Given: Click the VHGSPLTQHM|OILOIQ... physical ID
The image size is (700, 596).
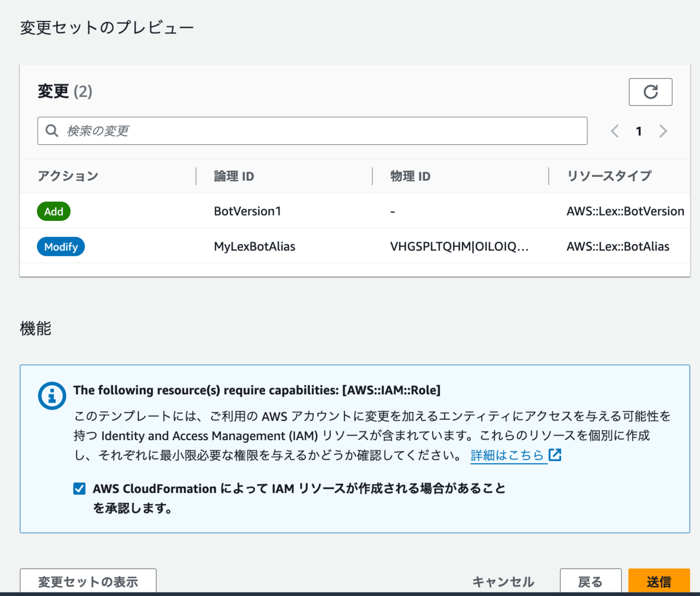Looking at the screenshot, I should 459,247.
